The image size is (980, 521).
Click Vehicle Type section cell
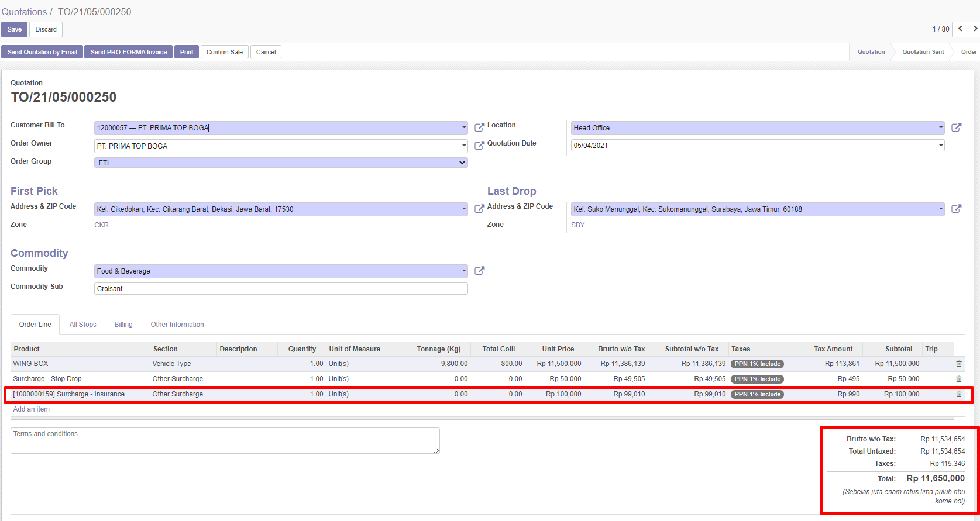point(183,364)
